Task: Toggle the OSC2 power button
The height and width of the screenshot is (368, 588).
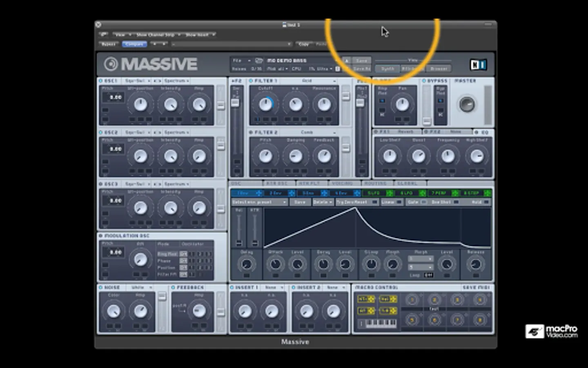Action: (x=101, y=132)
